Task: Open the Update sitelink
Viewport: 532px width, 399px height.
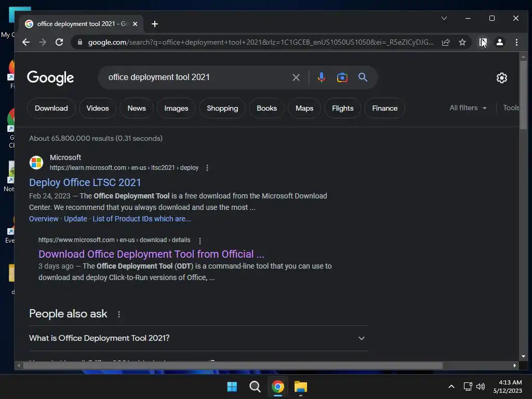Action: tap(75, 219)
